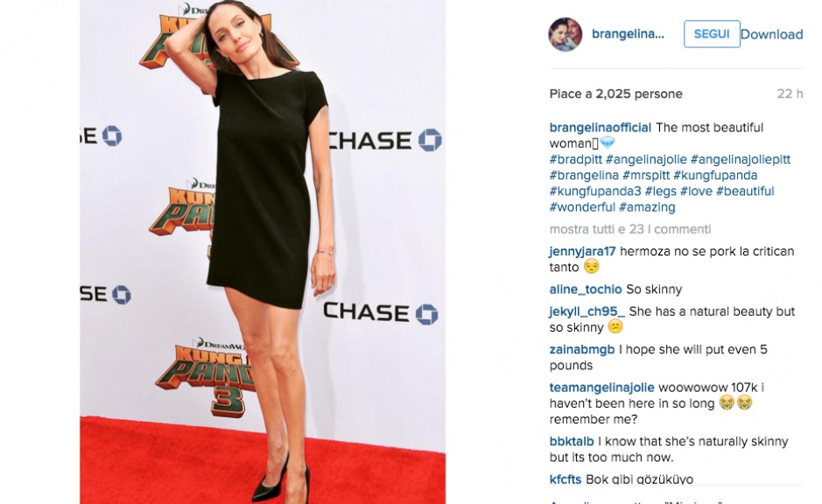Visit commenter jennyjara17's profile

coord(582,251)
